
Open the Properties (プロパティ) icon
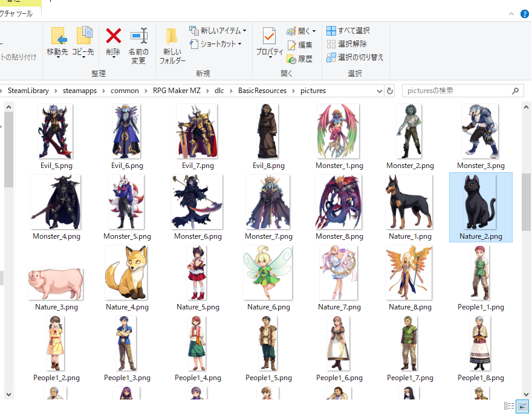point(270,36)
